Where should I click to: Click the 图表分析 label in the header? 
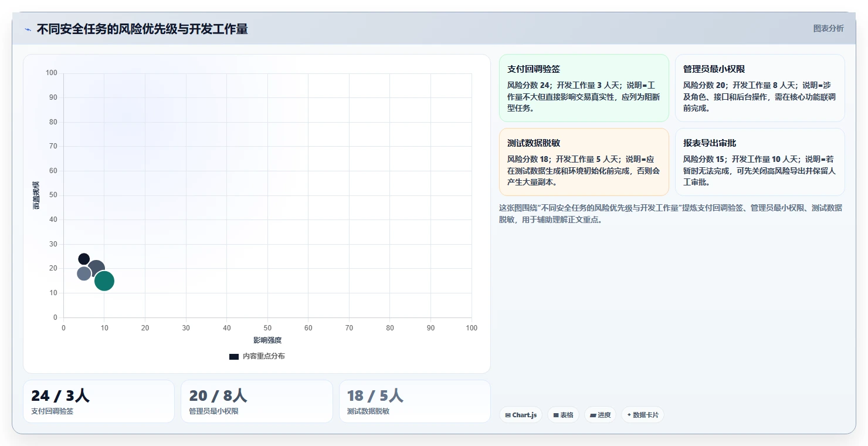828,28
